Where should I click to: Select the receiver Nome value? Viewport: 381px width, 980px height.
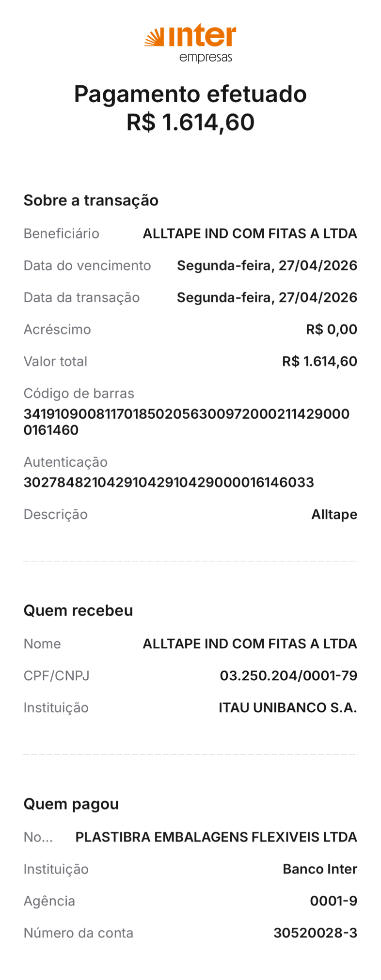tap(250, 643)
